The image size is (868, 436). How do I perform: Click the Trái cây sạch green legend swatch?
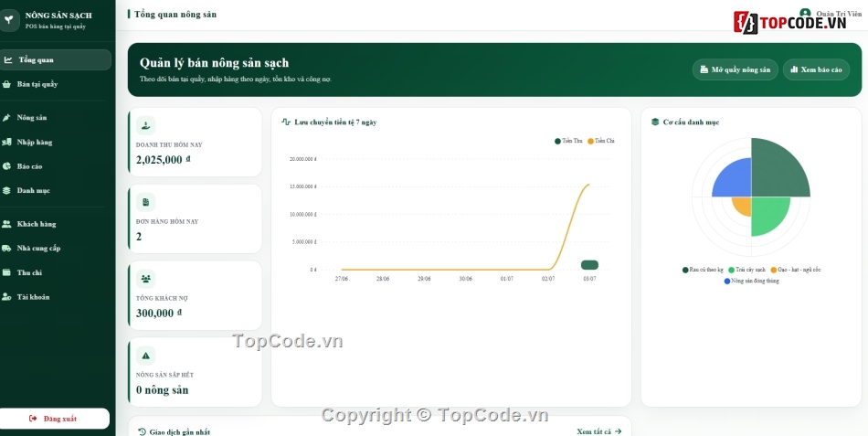731,270
